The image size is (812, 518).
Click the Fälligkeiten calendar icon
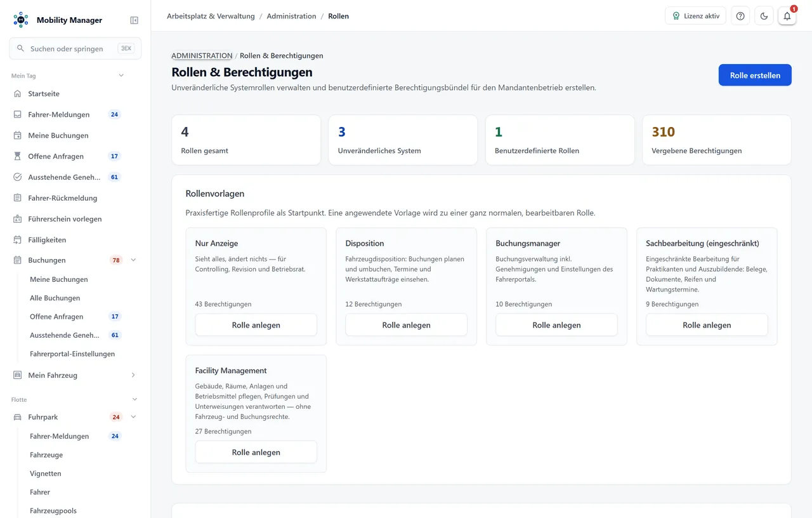pyautogui.click(x=18, y=240)
